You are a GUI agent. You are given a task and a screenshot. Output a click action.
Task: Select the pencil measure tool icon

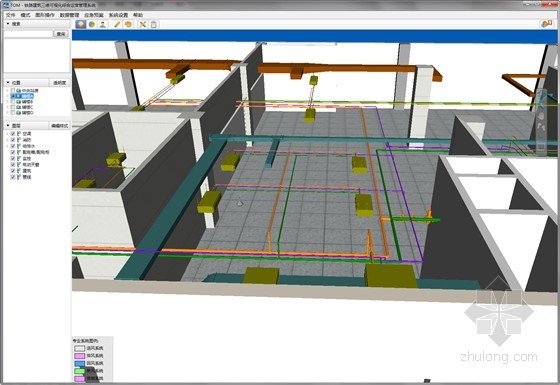(117, 24)
